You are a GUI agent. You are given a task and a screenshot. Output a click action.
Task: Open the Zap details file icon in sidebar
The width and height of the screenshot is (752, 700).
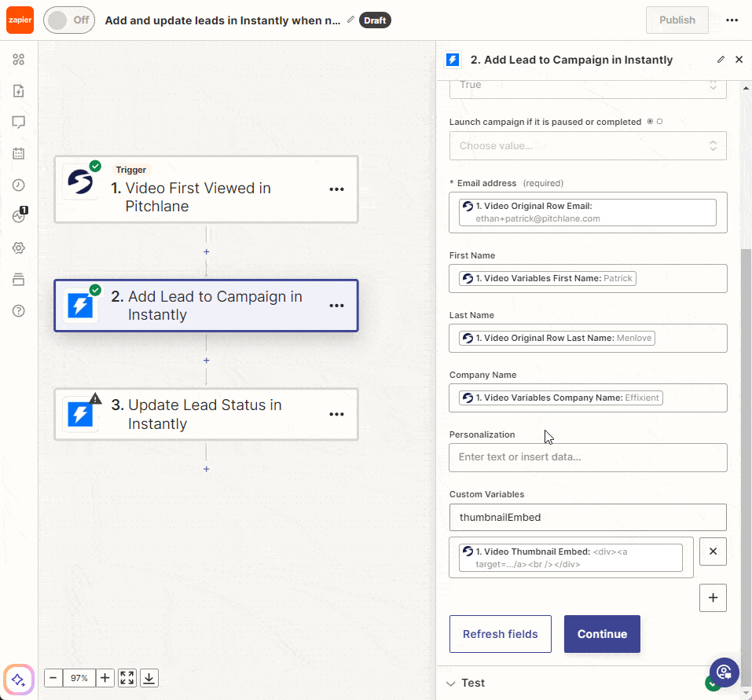pyautogui.click(x=19, y=91)
